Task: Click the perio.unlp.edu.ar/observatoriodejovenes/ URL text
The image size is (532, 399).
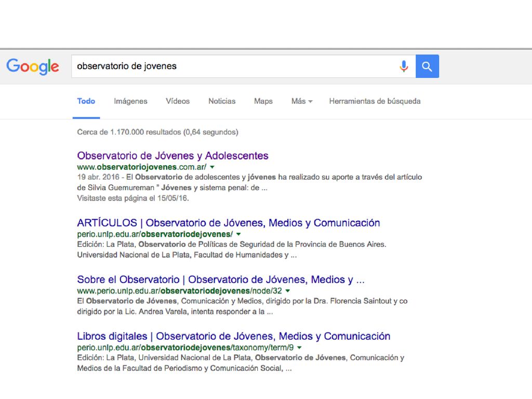Action: click(155, 234)
